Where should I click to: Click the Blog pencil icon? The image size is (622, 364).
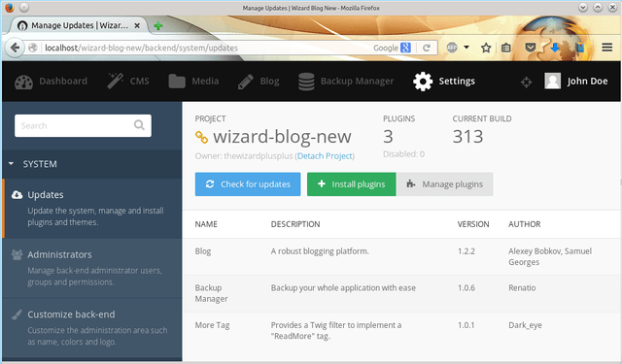(x=246, y=82)
